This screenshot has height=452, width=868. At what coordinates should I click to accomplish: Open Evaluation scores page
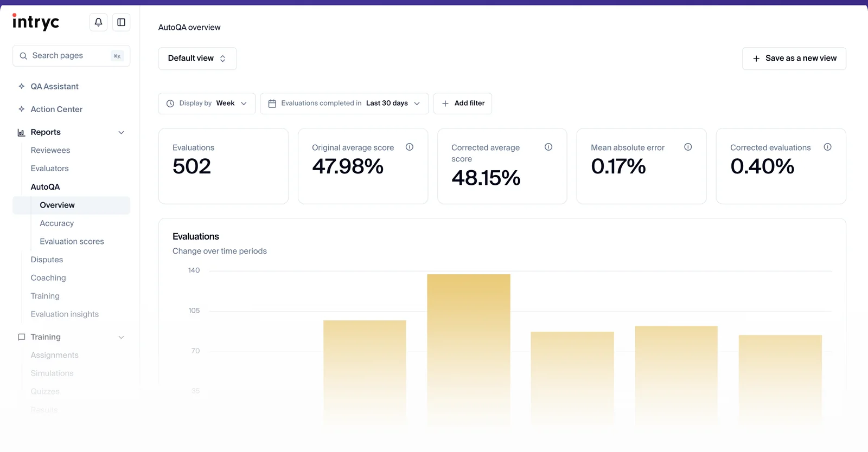(72, 242)
